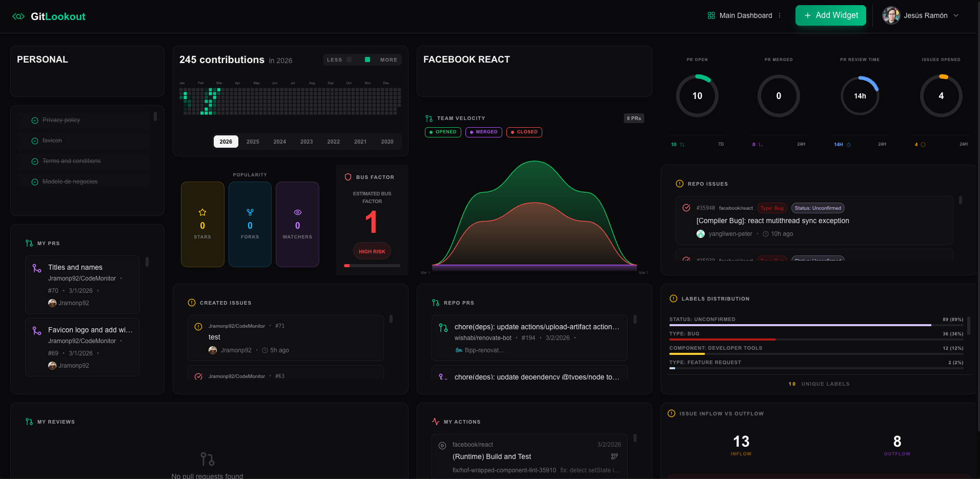Open the Main Dashboard options kebab menu

780,15
